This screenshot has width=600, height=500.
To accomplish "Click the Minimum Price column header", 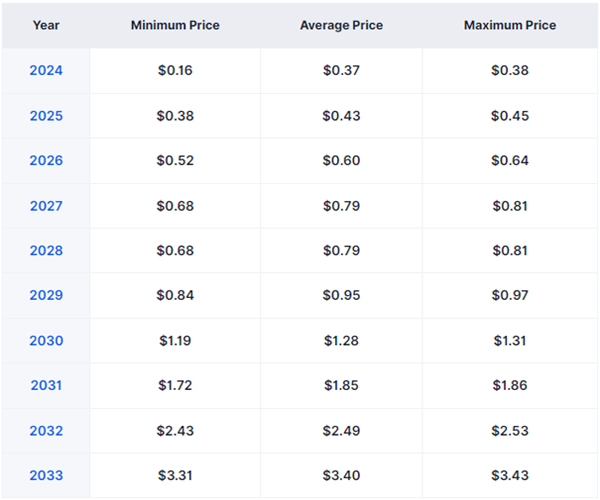I will [x=175, y=24].
